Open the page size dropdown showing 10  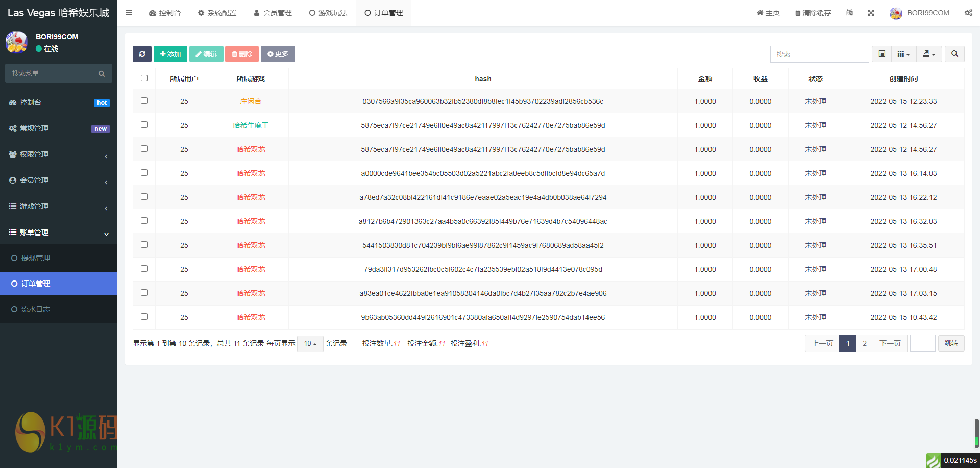pyautogui.click(x=310, y=344)
